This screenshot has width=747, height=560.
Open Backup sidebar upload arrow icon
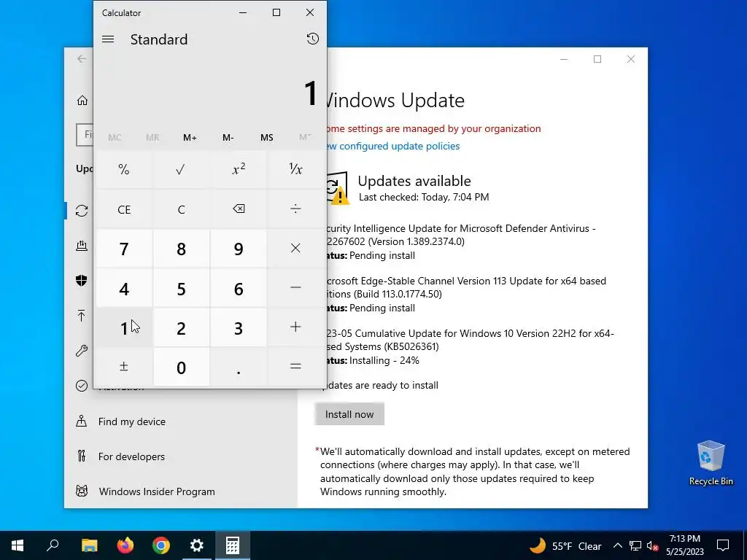coord(82,315)
